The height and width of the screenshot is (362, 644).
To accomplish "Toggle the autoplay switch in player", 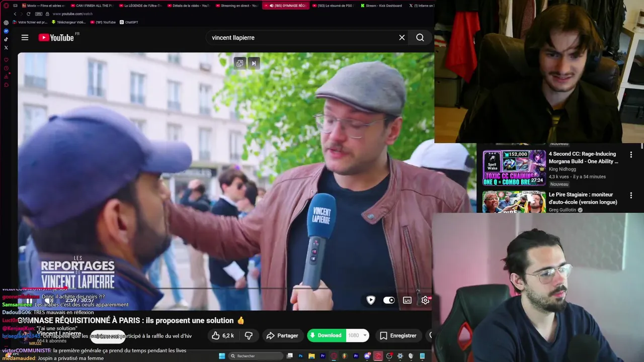I will click(x=389, y=300).
